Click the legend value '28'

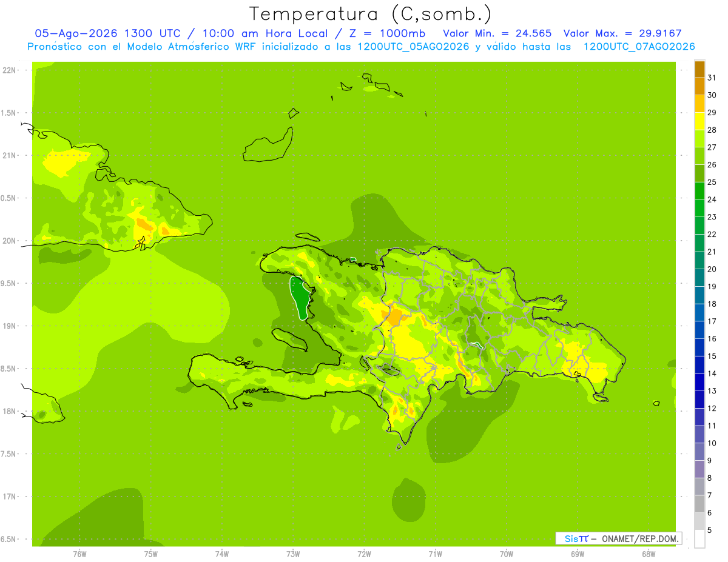(x=712, y=130)
